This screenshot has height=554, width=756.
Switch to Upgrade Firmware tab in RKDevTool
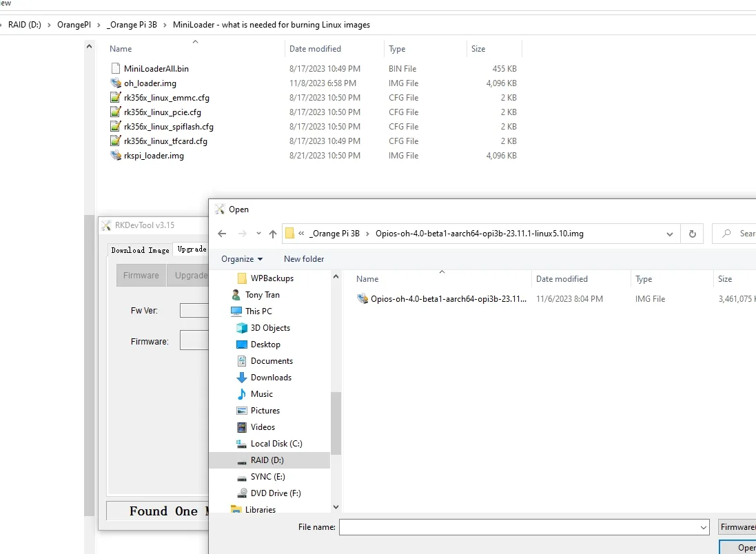pyautogui.click(x=192, y=249)
